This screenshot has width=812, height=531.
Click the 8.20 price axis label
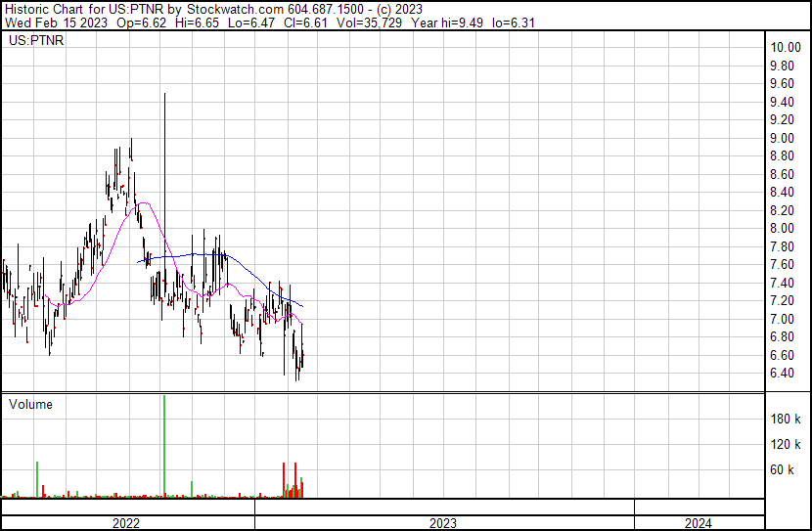782,210
